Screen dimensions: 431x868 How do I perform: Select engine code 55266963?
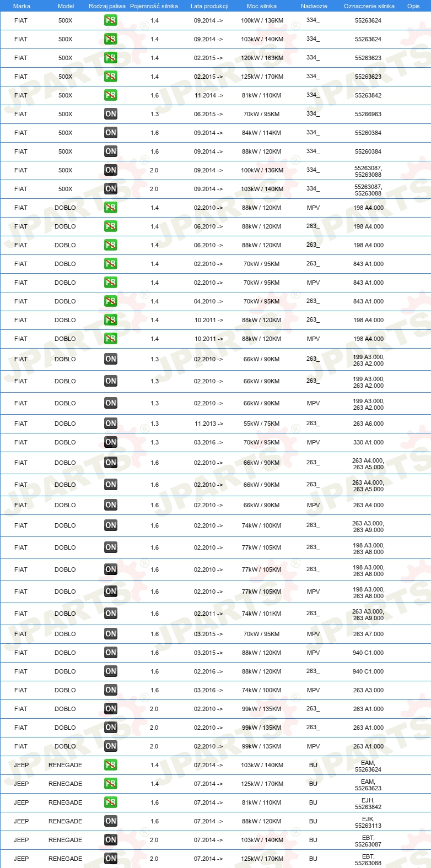click(x=368, y=114)
